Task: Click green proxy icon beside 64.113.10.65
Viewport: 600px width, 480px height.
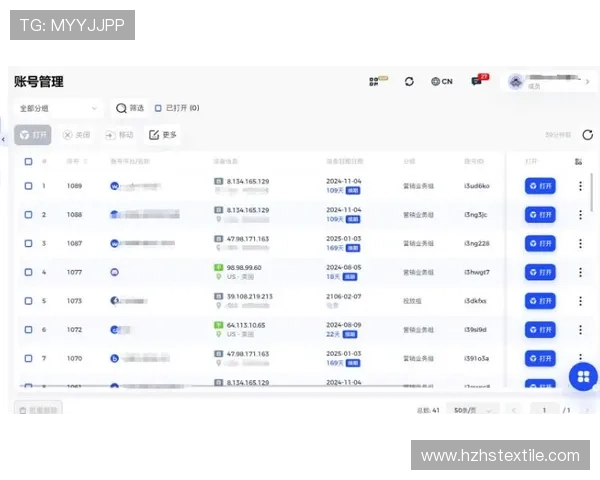Action: click(x=218, y=325)
